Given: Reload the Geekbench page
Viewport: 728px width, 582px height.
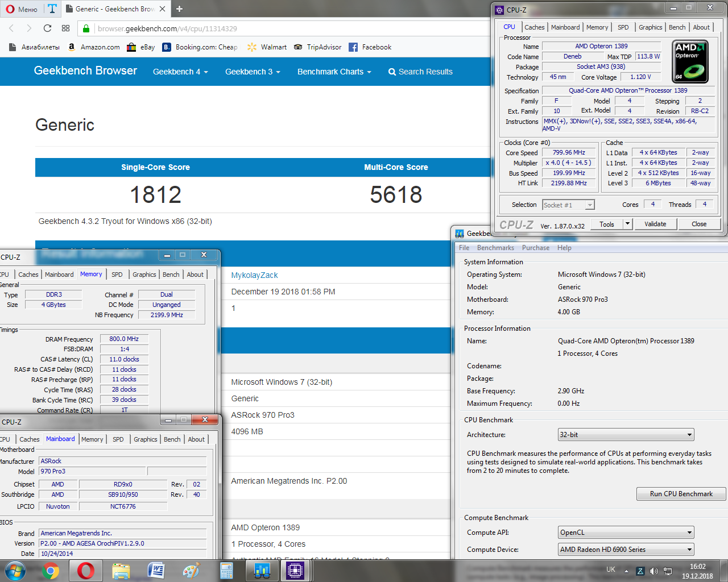Looking at the screenshot, I should pyautogui.click(x=47, y=28).
